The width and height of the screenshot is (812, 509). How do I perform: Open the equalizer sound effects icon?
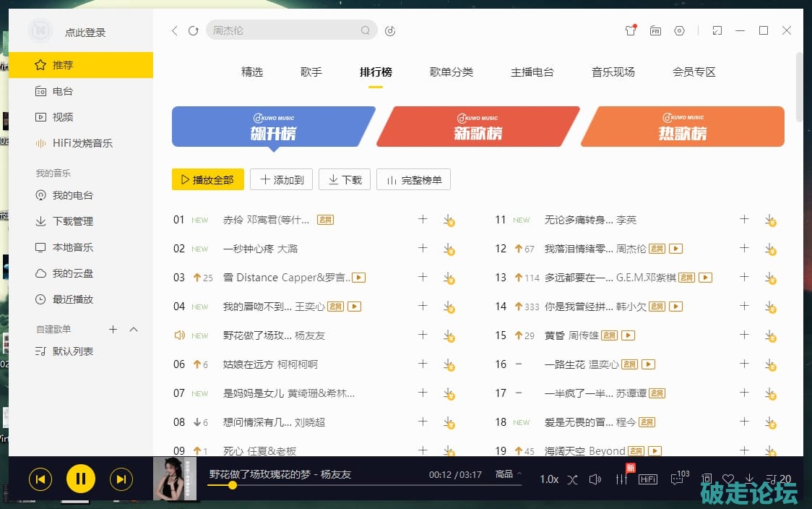(x=621, y=479)
